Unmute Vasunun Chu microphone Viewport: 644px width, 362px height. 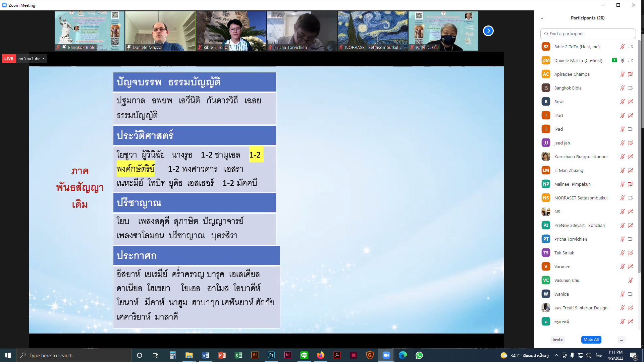tap(631, 280)
